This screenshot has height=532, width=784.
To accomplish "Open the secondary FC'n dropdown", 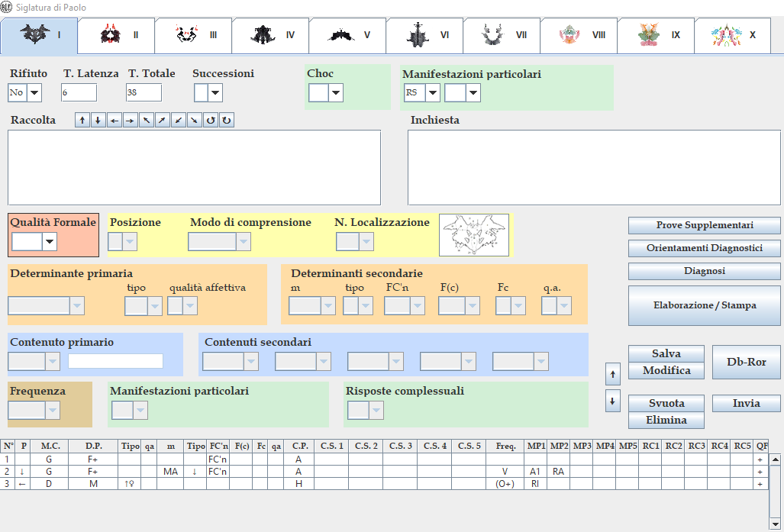I will [418, 306].
